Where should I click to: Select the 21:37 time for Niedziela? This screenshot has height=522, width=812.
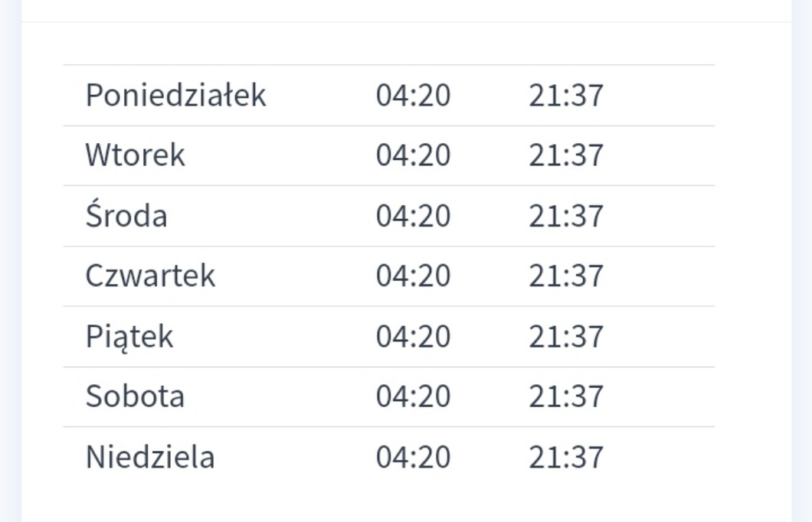point(566,457)
